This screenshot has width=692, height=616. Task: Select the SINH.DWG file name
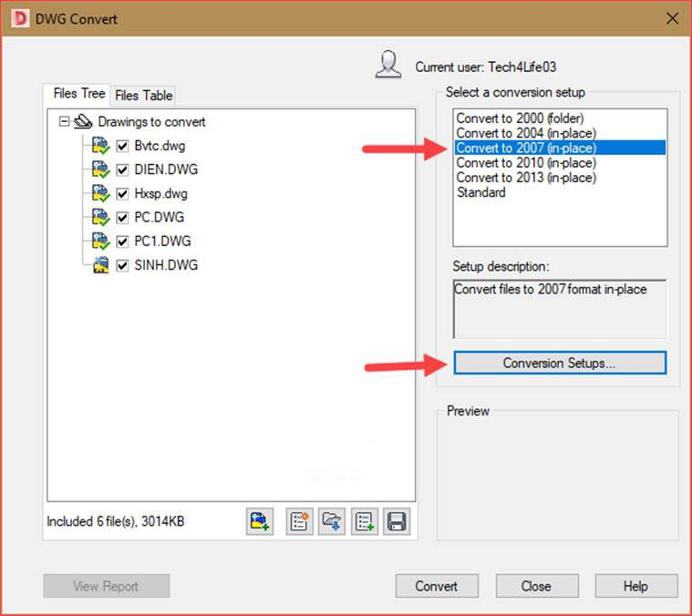pos(166,265)
